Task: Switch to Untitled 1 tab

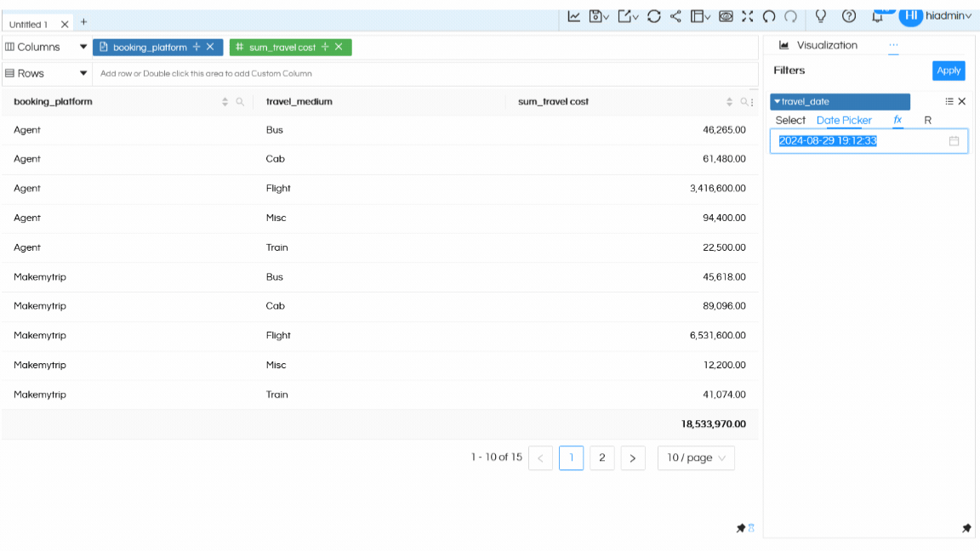Action: click(29, 25)
